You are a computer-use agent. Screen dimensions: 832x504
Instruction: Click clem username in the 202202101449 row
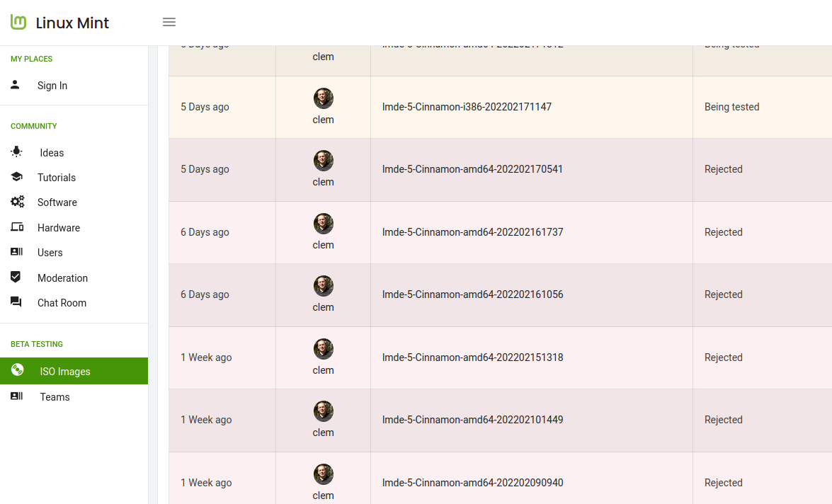point(323,433)
